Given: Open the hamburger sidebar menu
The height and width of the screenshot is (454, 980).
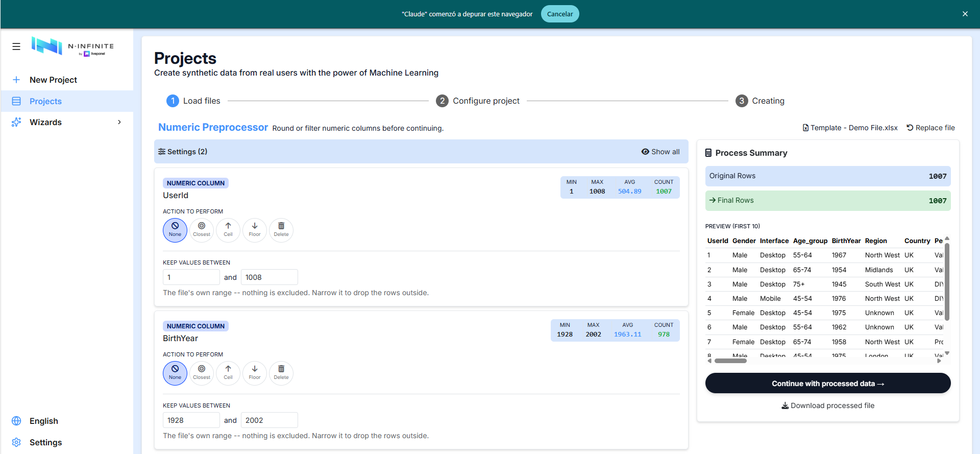Looking at the screenshot, I should (x=16, y=46).
